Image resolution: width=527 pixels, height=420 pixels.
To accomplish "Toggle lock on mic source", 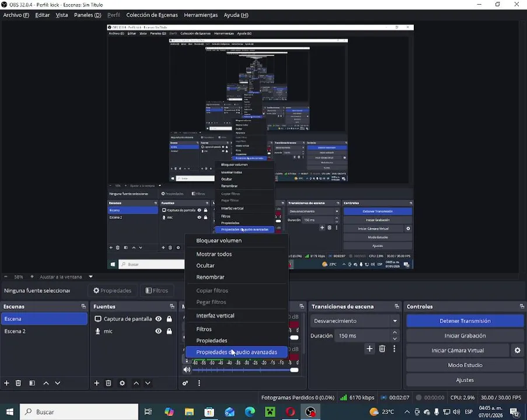I will 169,331.
